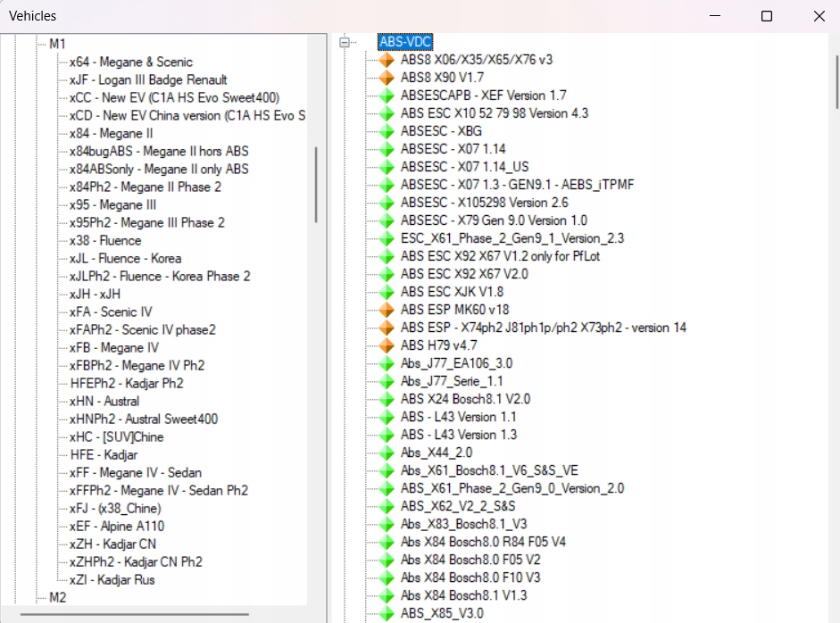The height and width of the screenshot is (623, 840).
Task: Select xFA - Scenic IV
Action: coord(111,311)
